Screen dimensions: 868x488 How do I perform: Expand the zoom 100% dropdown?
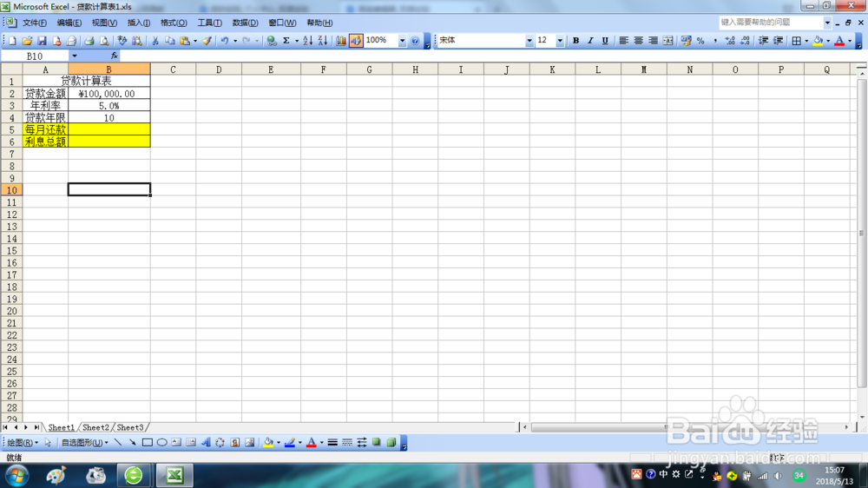pos(402,41)
